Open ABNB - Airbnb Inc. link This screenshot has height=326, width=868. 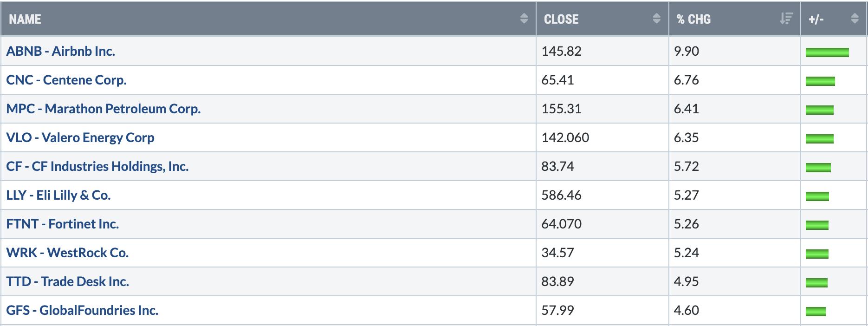pyautogui.click(x=61, y=51)
